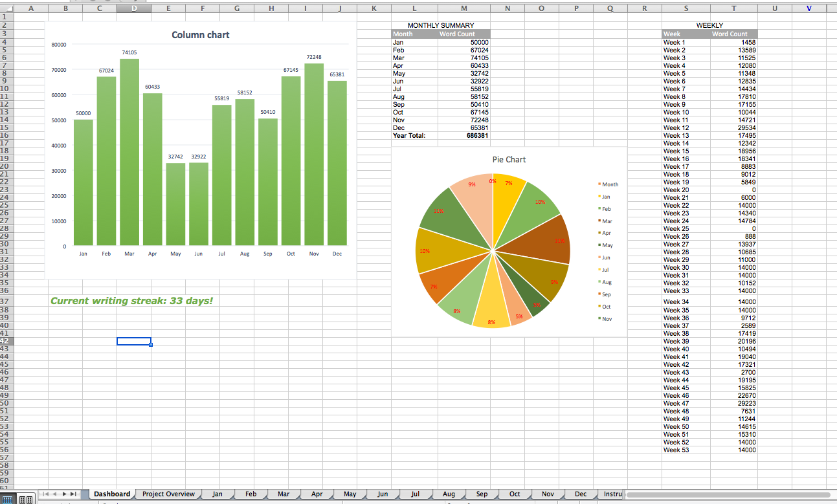
Task: Select the Week 12 value 29534
Action: coord(733,127)
